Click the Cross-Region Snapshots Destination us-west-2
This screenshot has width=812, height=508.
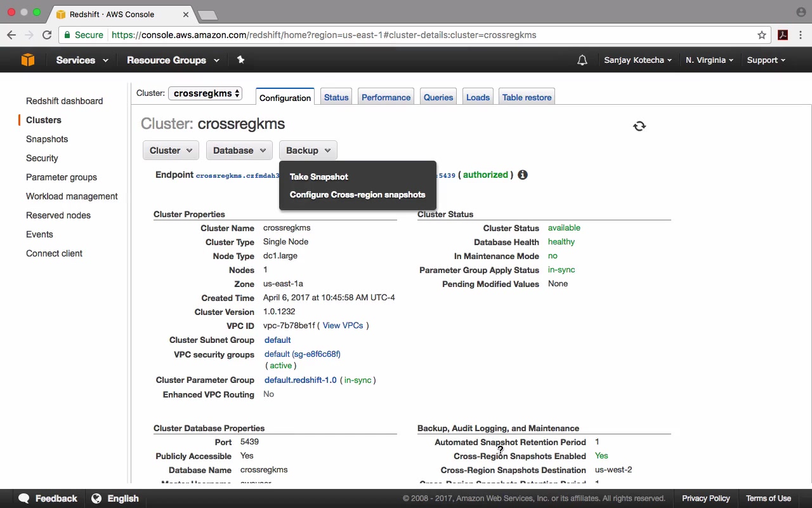[613, 470]
